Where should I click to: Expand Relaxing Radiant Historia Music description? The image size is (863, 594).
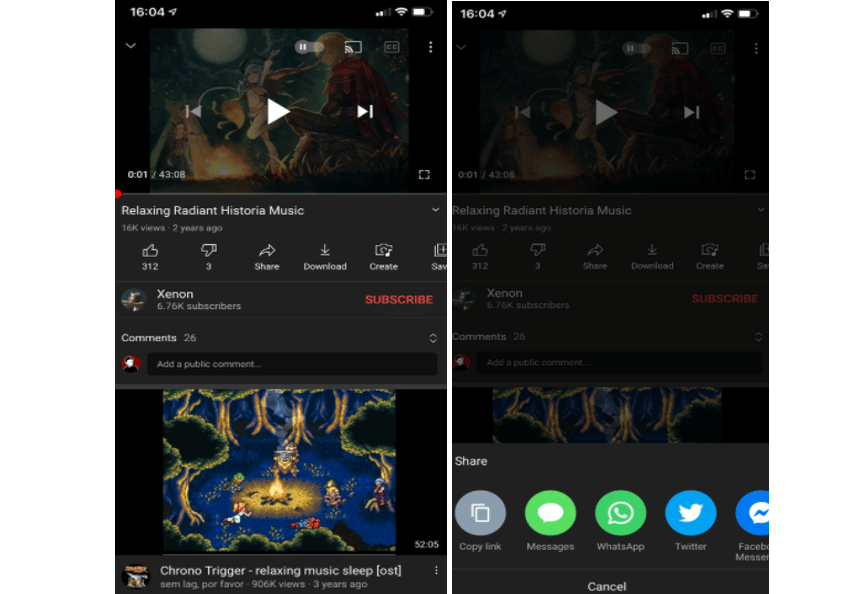pyautogui.click(x=435, y=210)
